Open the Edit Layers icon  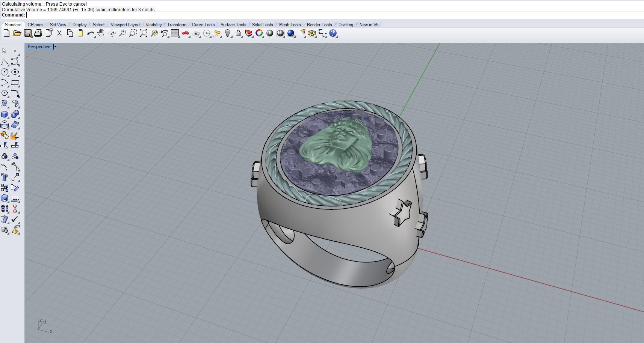(249, 33)
